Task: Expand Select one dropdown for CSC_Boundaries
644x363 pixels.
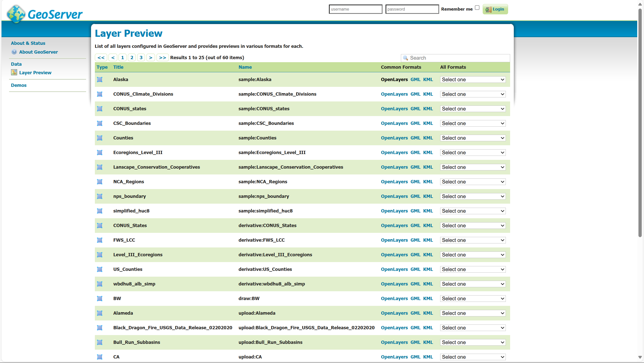Action: pos(473,123)
